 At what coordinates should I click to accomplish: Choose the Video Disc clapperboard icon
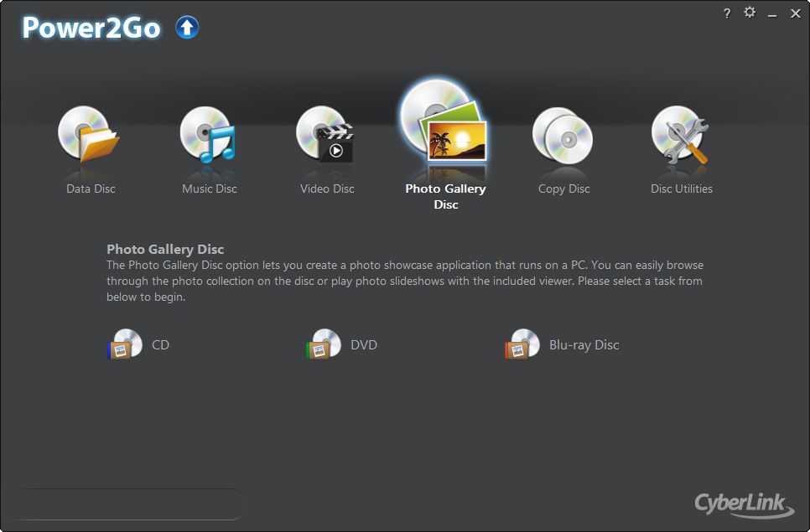pyautogui.click(x=325, y=134)
